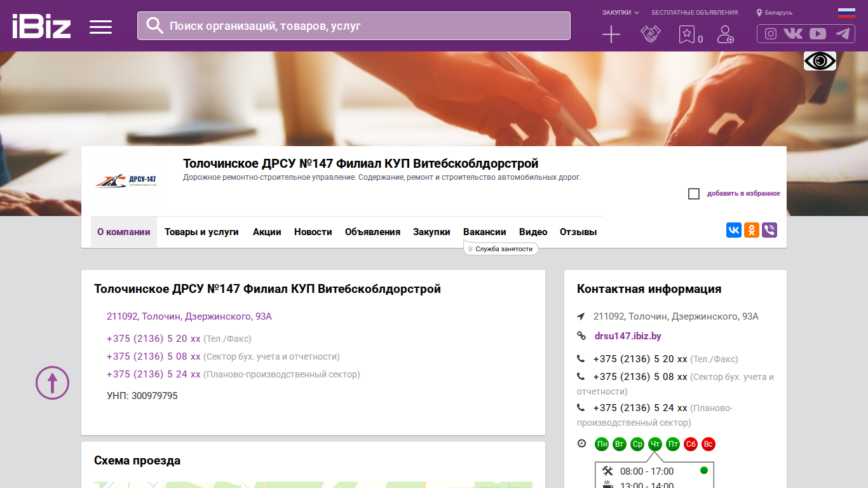Reveal Тел./Факс number in contact panel

641,359
